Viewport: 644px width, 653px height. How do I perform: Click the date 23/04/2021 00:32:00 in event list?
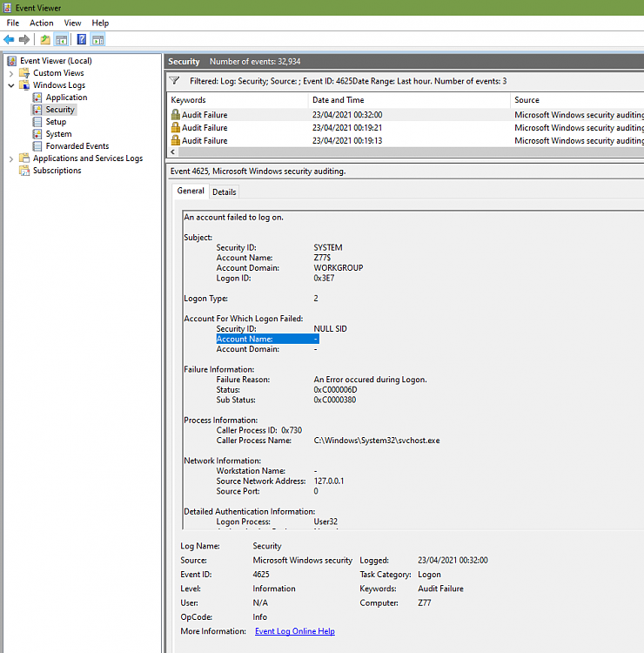tap(347, 115)
